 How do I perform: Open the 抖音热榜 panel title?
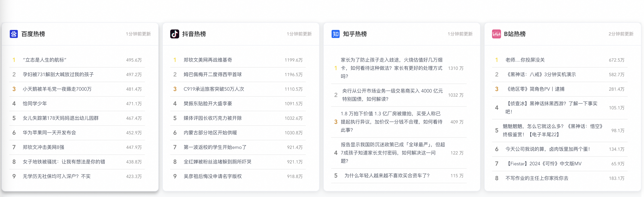(194, 34)
